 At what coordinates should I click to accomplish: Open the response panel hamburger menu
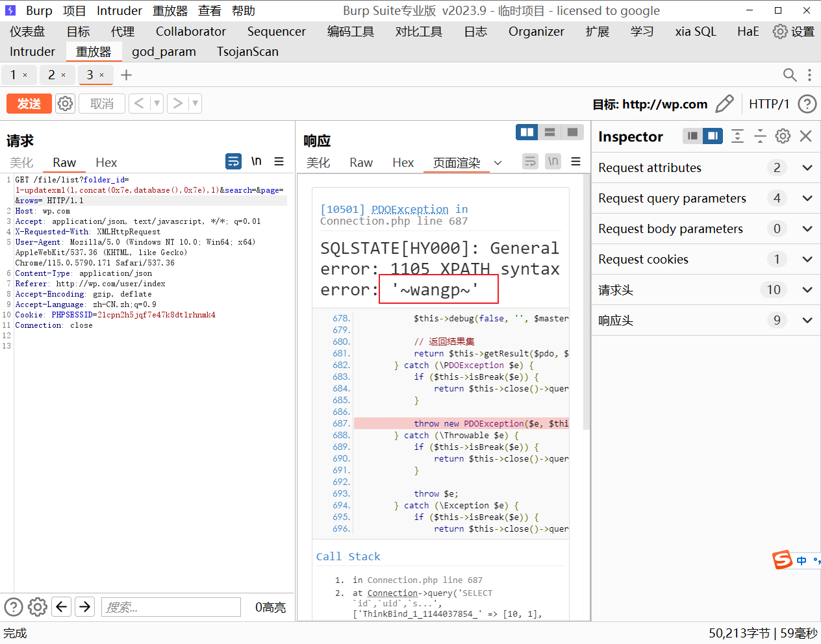coord(575,161)
